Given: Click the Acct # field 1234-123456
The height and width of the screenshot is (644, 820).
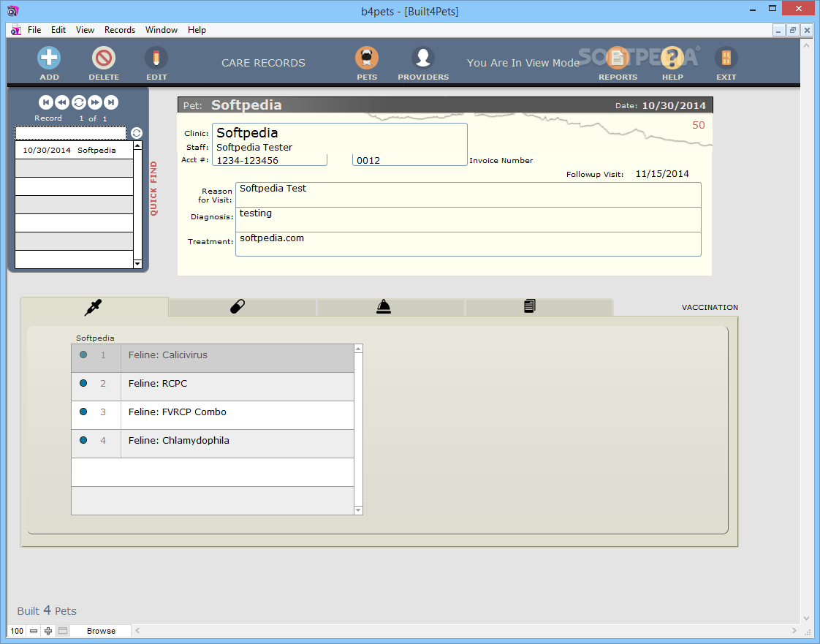Looking at the screenshot, I should pos(270,160).
